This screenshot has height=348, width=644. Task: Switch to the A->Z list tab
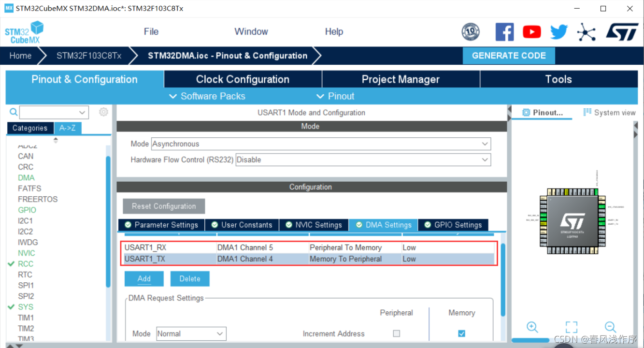coord(68,128)
